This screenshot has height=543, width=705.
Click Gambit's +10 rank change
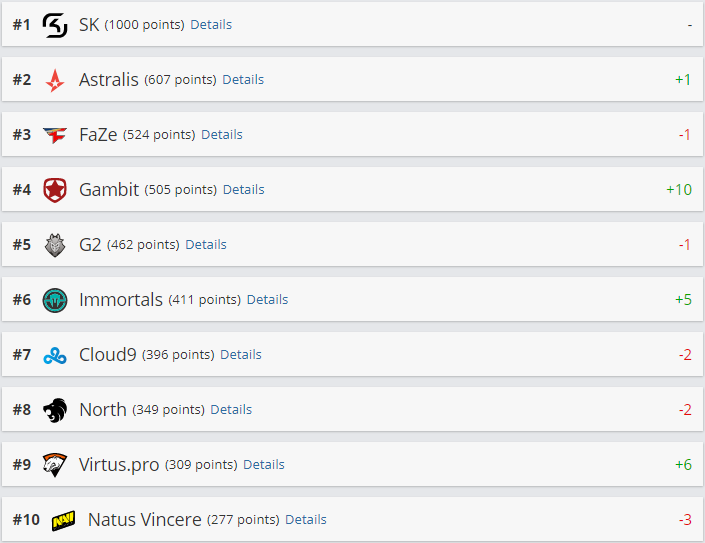tap(679, 189)
